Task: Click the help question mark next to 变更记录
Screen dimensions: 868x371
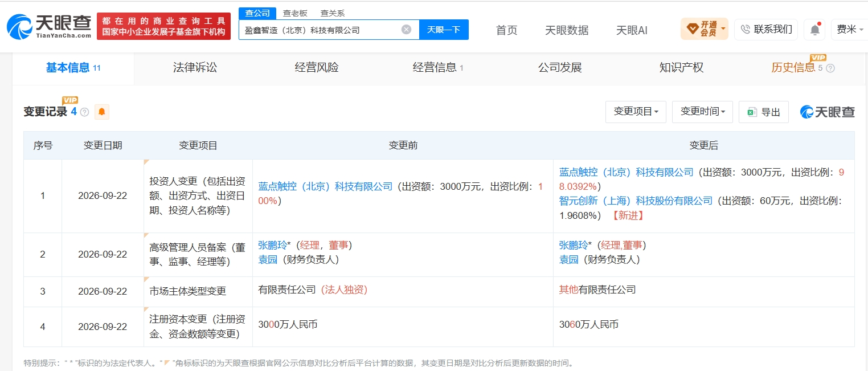Action: click(84, 112)
